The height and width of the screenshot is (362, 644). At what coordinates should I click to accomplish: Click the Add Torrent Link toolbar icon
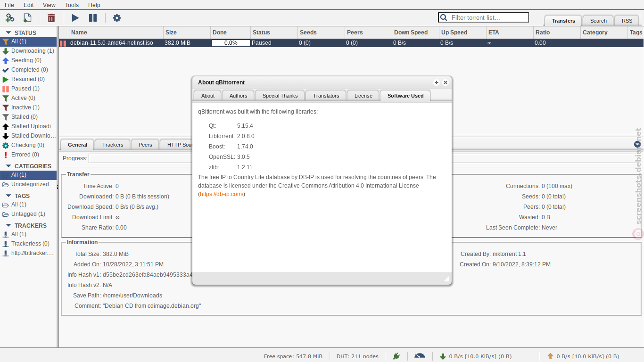10,18
